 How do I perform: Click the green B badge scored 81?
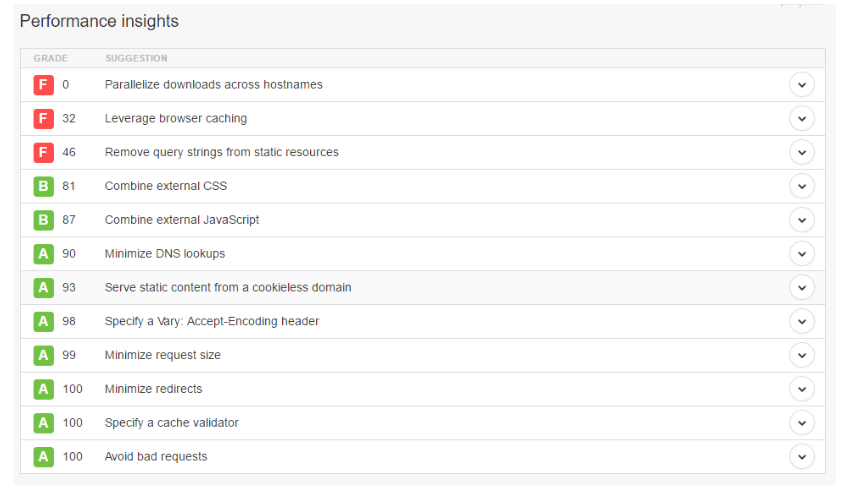click(43, 186)
